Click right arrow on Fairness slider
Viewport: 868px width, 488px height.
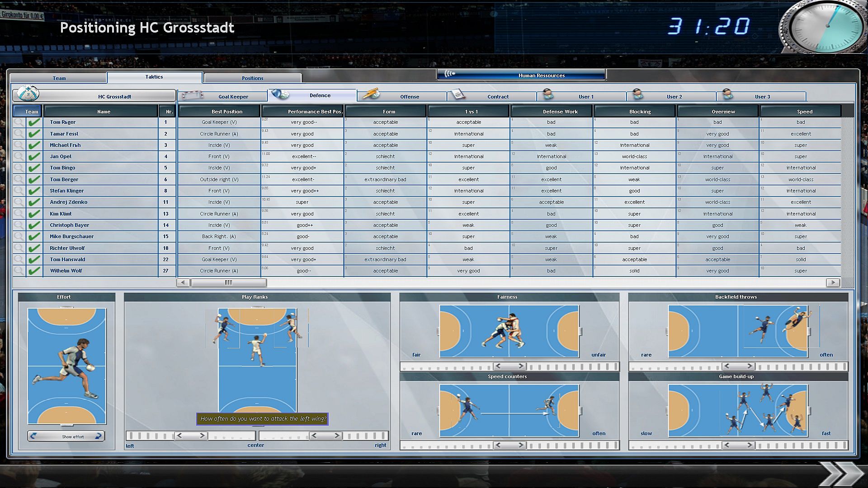coord(521,366)
